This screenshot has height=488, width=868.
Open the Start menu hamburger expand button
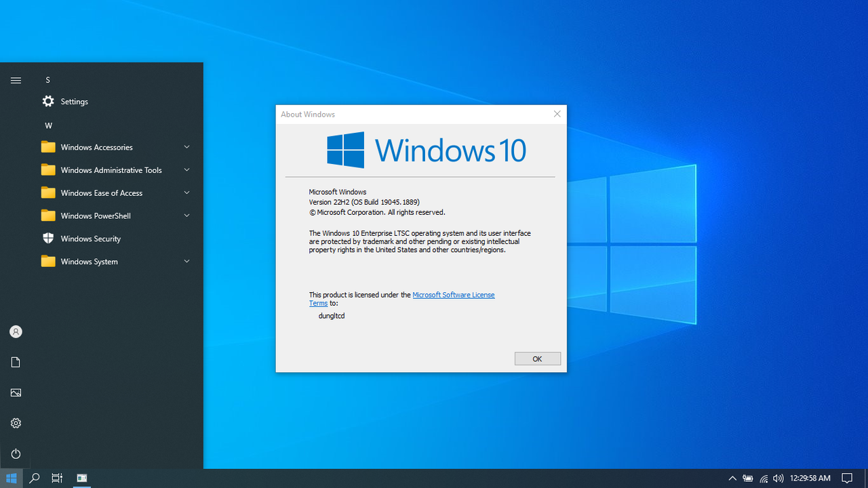(x=16, y=80)
